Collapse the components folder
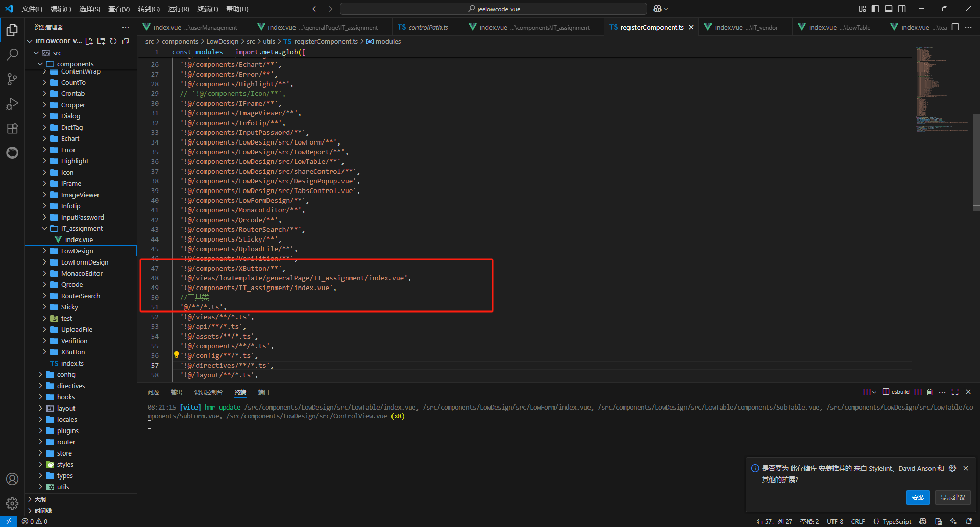This screenshot has width=980, height=527. coord(81,64)
